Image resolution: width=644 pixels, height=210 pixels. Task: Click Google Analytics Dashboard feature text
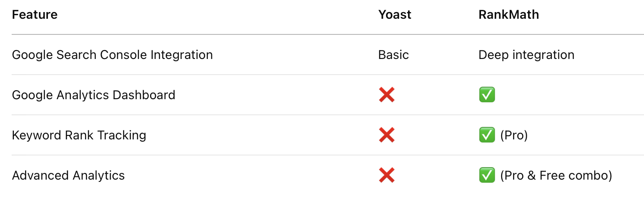click(x=94, y=95)
